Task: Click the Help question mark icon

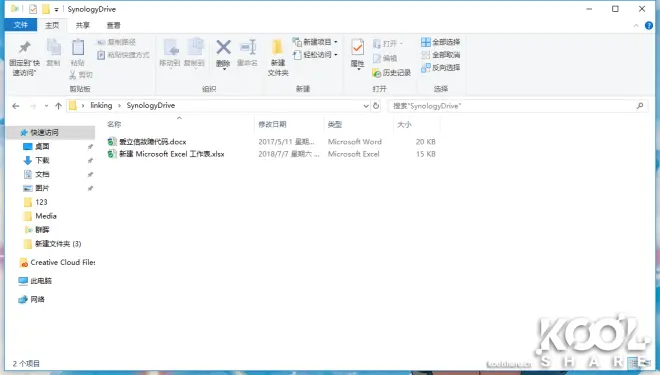Action: 649,26
